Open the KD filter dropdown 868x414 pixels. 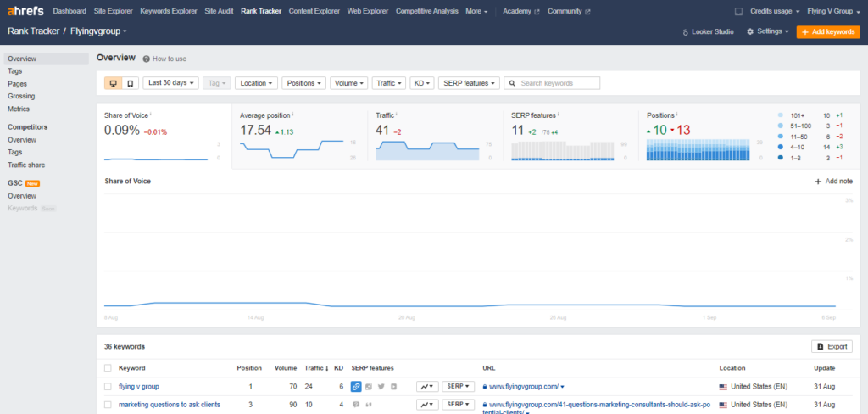[x=422, y=83]
